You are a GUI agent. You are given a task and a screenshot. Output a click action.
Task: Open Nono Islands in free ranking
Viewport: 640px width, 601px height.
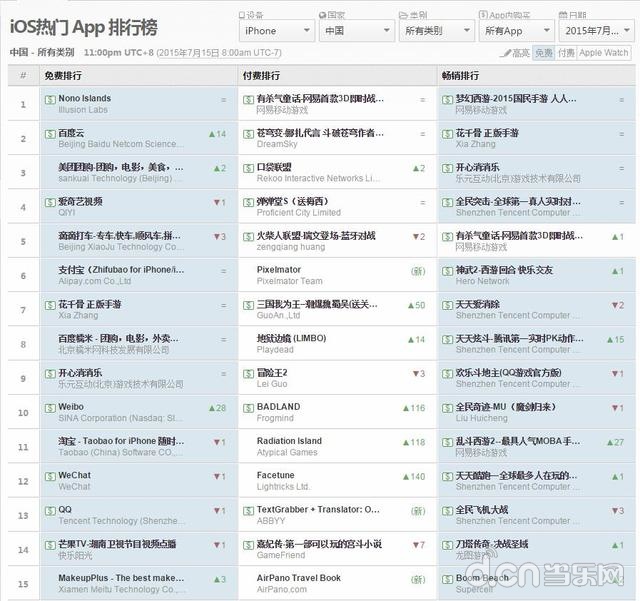click(x=84, y=98)
